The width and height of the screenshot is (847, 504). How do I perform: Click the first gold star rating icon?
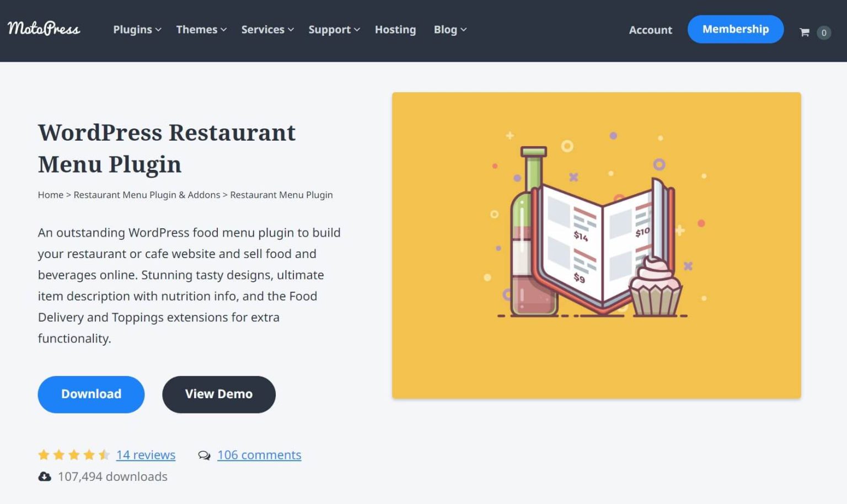pyautogui.click(x=44, y=454)
